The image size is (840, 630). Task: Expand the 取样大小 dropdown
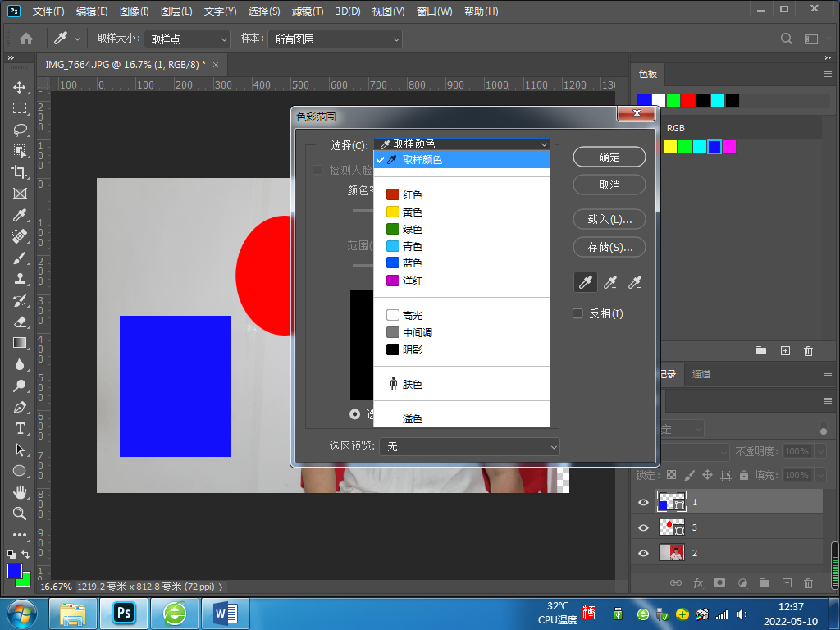click(188, 39)
